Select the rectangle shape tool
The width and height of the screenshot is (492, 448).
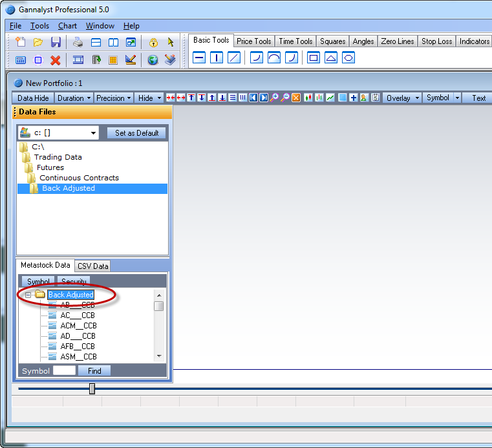point(314,58)
